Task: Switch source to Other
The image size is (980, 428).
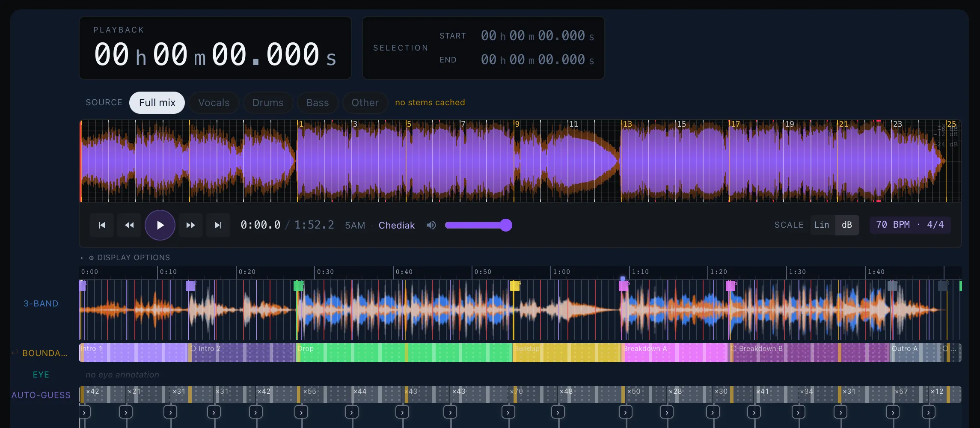Action: pyautogui.click(x=365, y=103)
